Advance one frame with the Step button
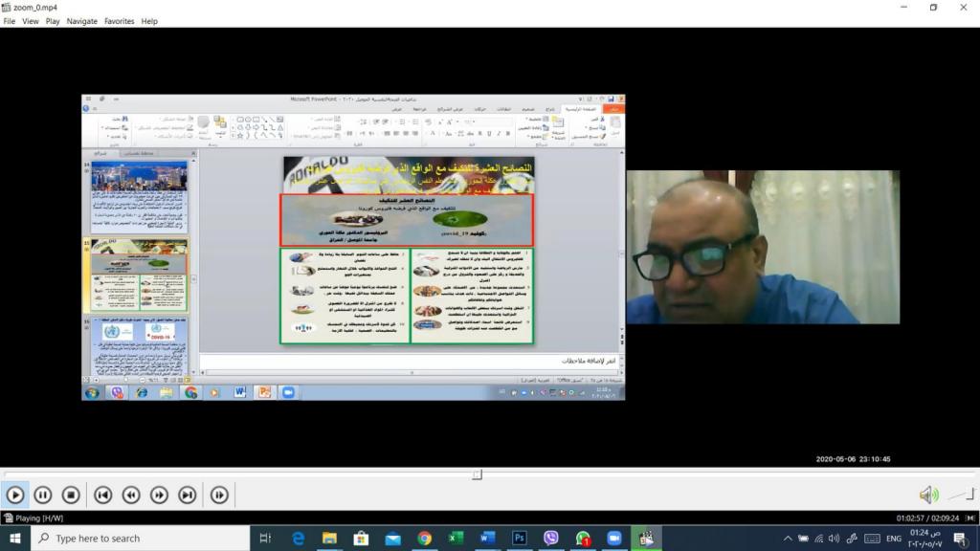The width and height of the screenshot is (980, 551). 220,495
